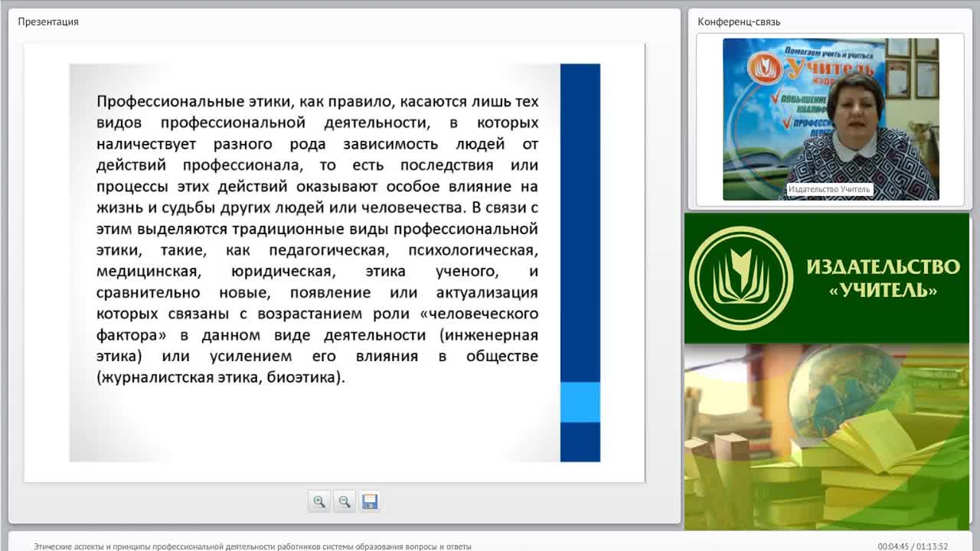
Task: Click the slide text paragraph on professional ethics
Action: point(318,240)
